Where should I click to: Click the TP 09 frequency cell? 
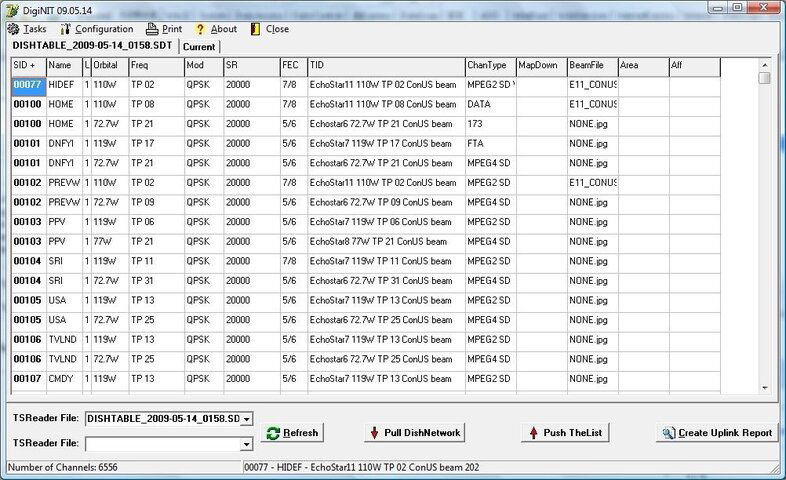[x=156, y=203]
